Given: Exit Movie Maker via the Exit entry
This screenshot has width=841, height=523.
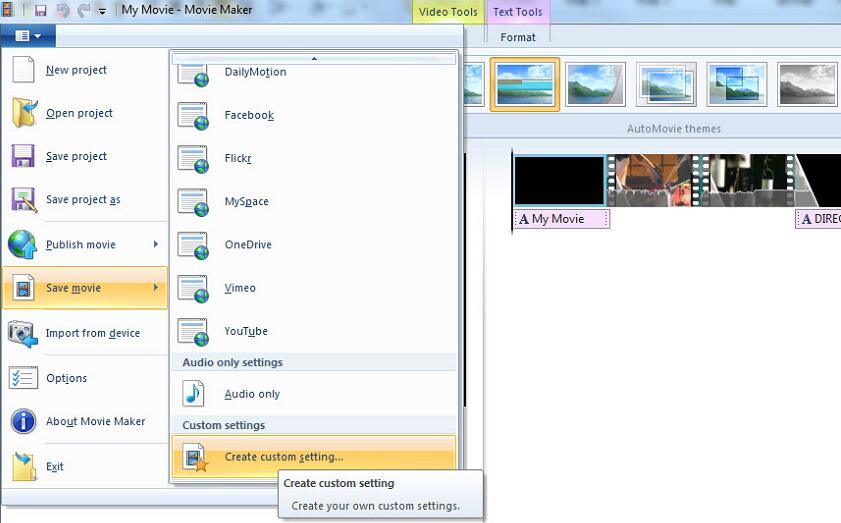Looking at the screenshot, I should click(85, 466).
